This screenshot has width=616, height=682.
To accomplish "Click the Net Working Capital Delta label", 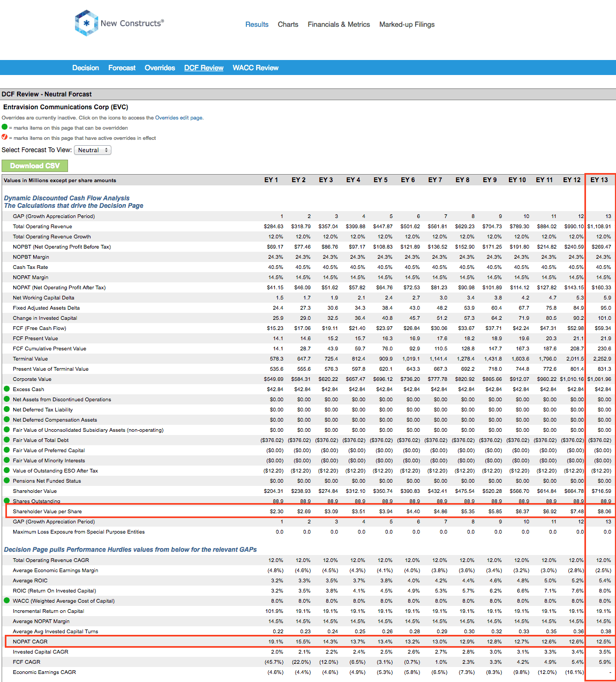I will click(x=44, y=298).
